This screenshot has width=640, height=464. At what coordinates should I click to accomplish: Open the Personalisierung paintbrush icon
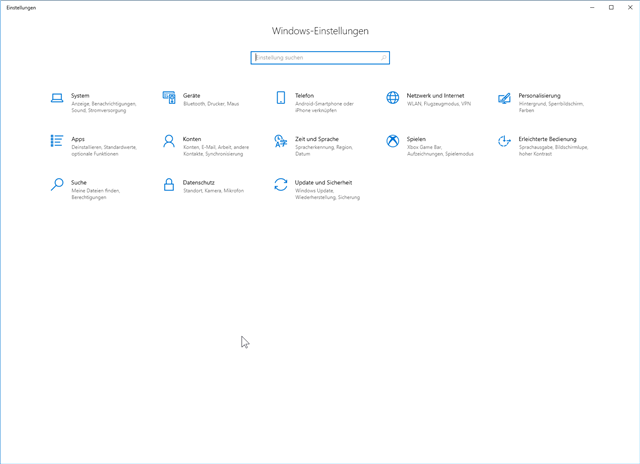(x=504, y=98)
